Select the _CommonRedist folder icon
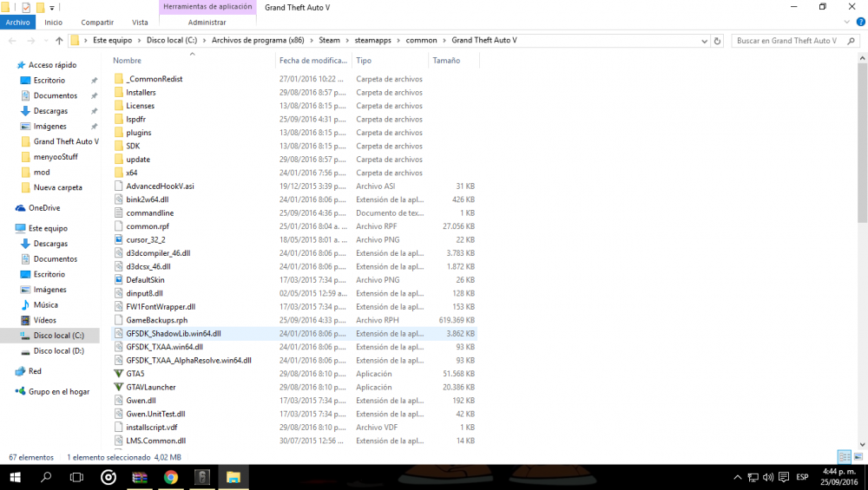 118,79
